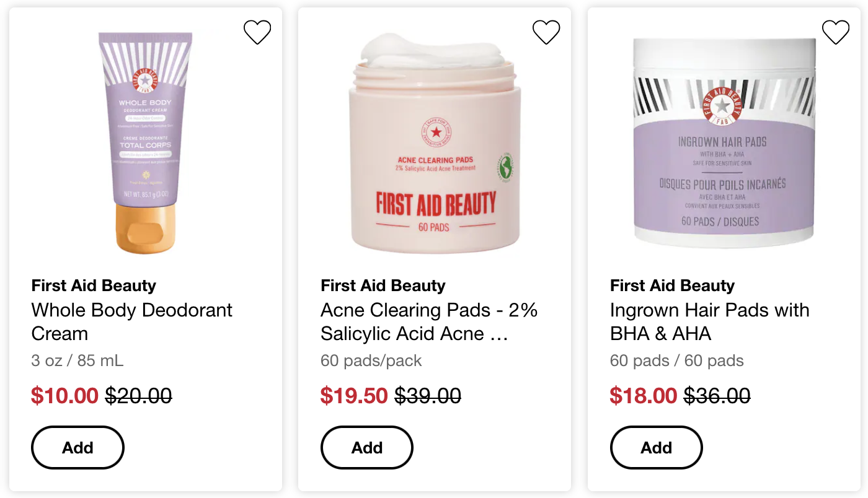Viewport: 868px width, 498px height.
Task: Favorite the Whole Body Deodorant Cream with heart
Action: [257, 32]
